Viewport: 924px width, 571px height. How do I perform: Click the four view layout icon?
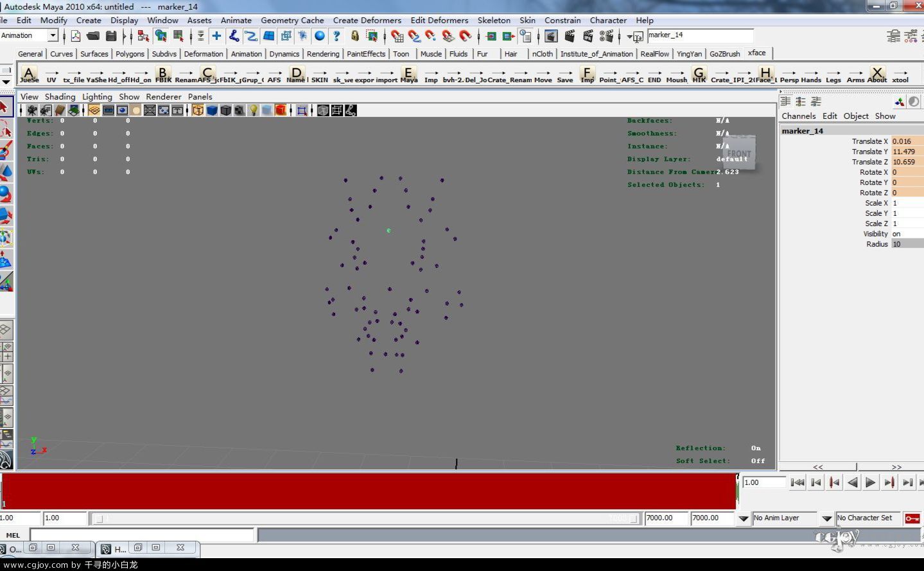6,352
